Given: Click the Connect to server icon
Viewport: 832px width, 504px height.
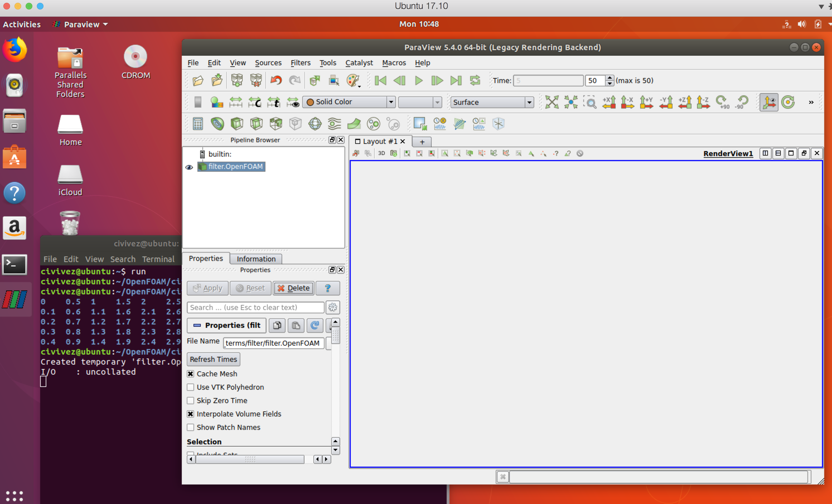Looking at the screenshot, I should [237, 81].
